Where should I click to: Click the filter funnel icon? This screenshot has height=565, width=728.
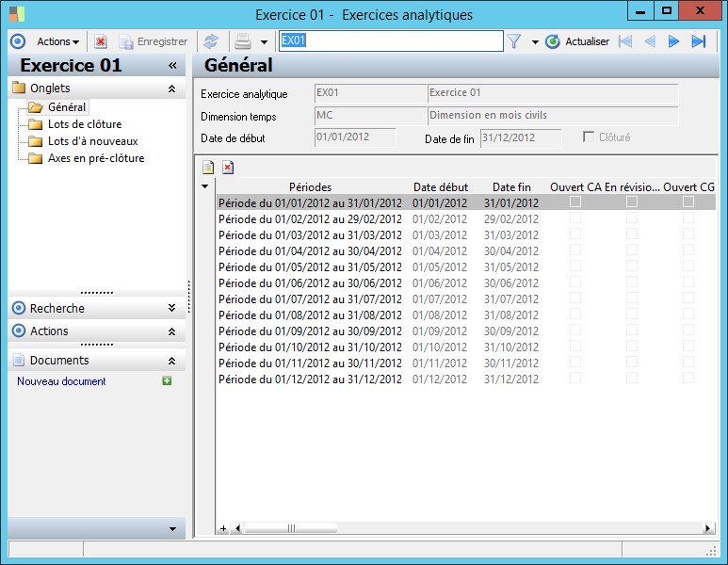(514, 41)
